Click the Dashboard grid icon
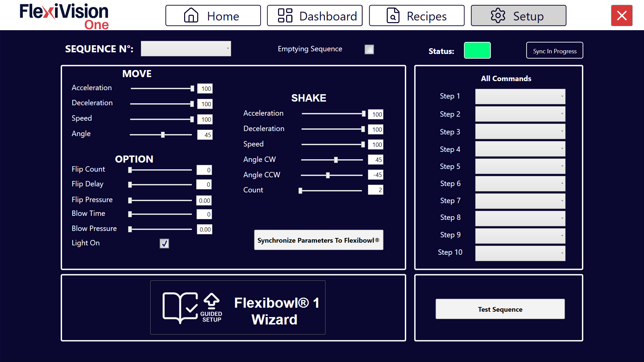 pyautogui.click(x=285, y=15)
